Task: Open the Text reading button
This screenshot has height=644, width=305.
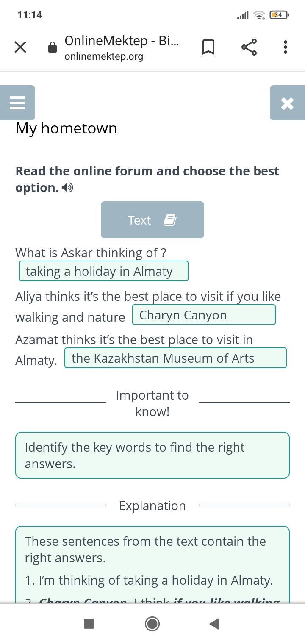Action: (152, 220)
